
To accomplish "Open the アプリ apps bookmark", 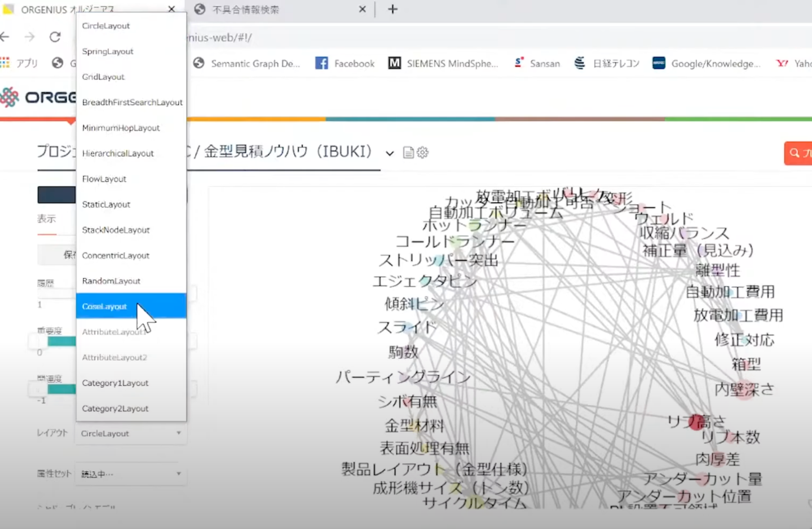I will (x=20, y=63).
